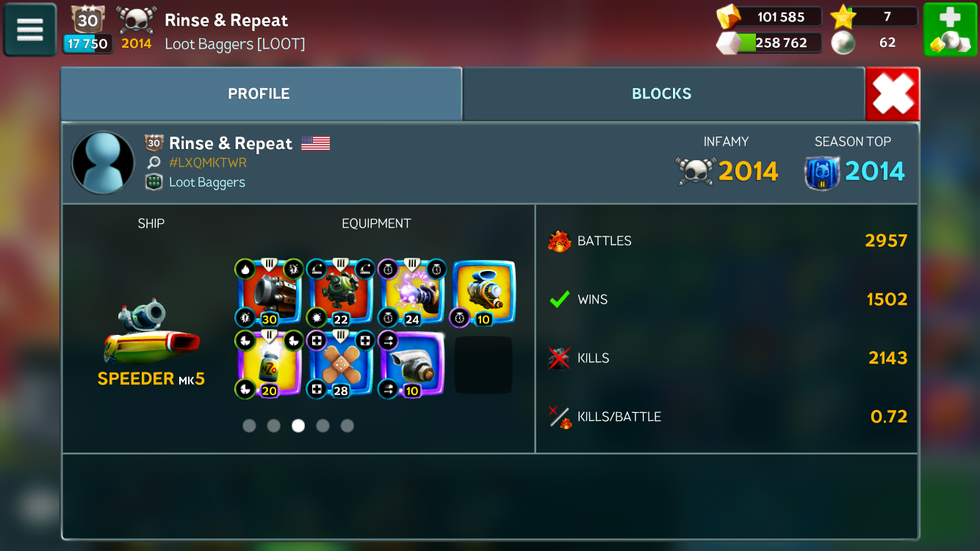
Task: Tap the nitro thruster item level 10
Action: [x=411, y=364]
